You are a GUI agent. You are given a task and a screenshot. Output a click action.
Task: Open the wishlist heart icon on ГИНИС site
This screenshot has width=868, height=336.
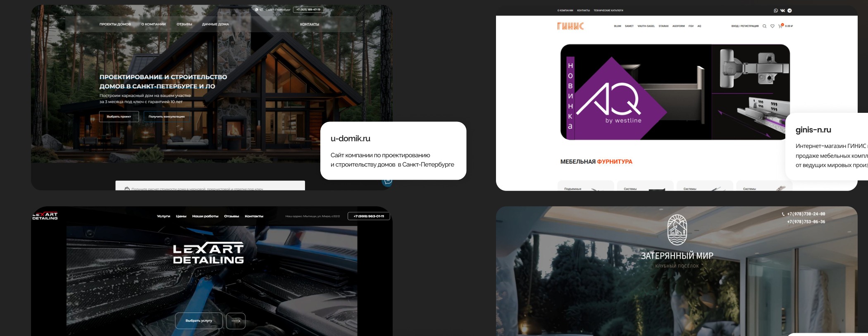coord(772,26)
